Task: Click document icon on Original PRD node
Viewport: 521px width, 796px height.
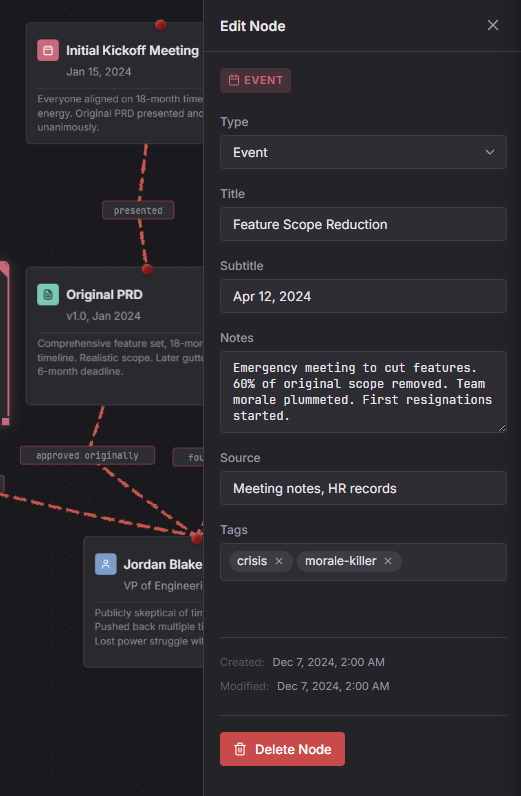Action: tap(48, 295)
